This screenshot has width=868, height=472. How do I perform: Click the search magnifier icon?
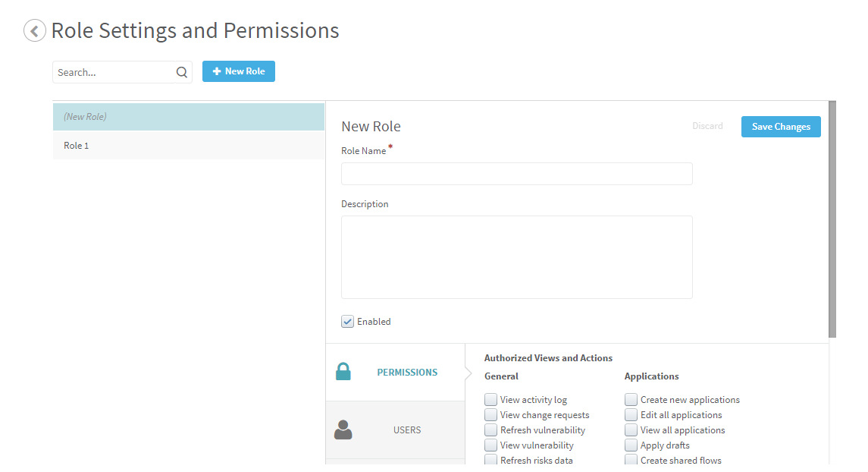[x=182, y=73]
